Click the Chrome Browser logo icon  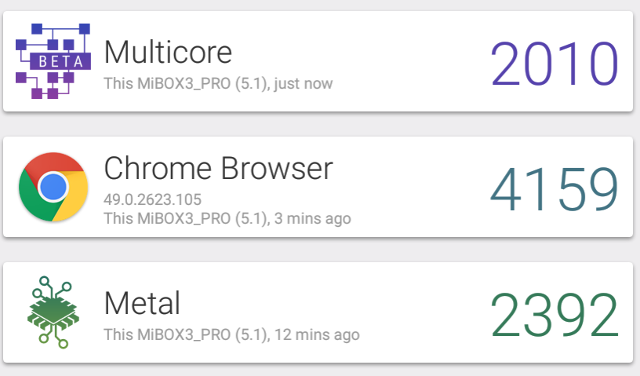click(53, 187)
